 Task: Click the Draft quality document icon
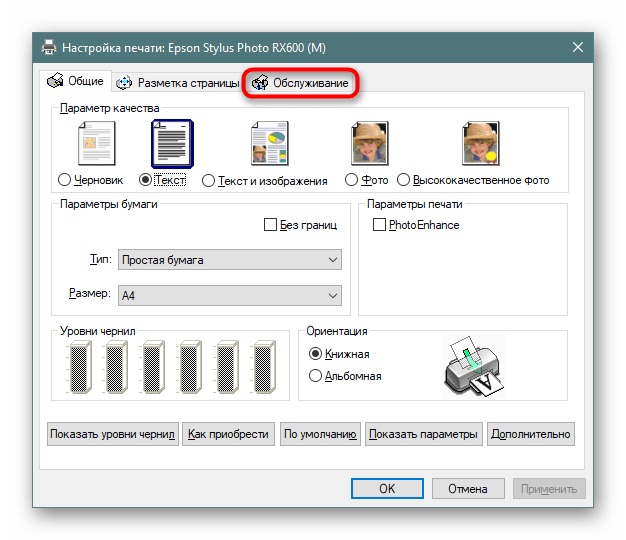(97, 143)
